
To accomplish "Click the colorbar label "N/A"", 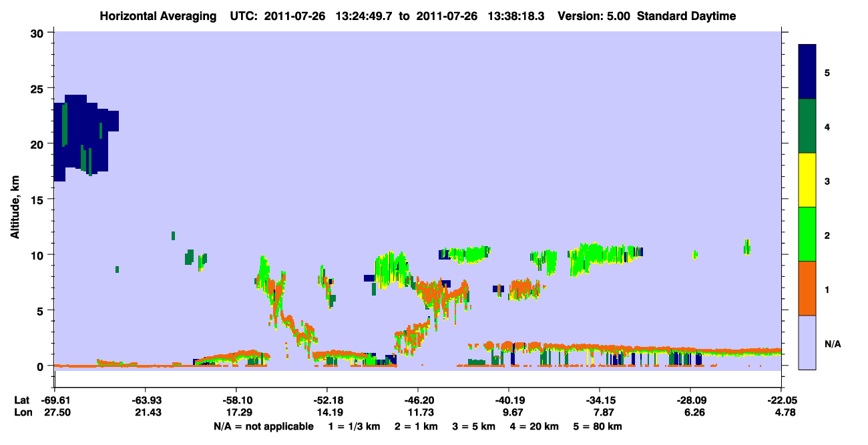I will point(833,344).
